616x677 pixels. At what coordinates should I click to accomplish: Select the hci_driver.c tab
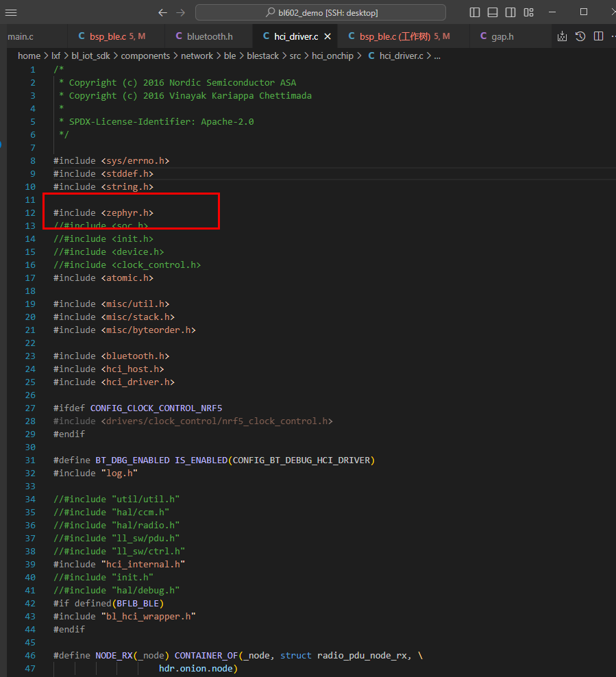pyautogui.click(x=296, y=37)
